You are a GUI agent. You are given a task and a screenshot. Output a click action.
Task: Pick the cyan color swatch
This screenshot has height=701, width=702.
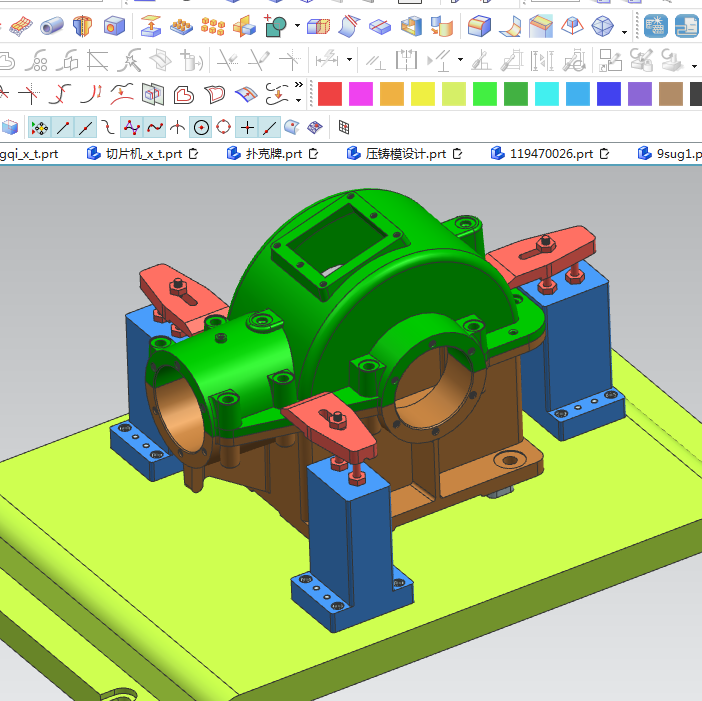[547, 94]
